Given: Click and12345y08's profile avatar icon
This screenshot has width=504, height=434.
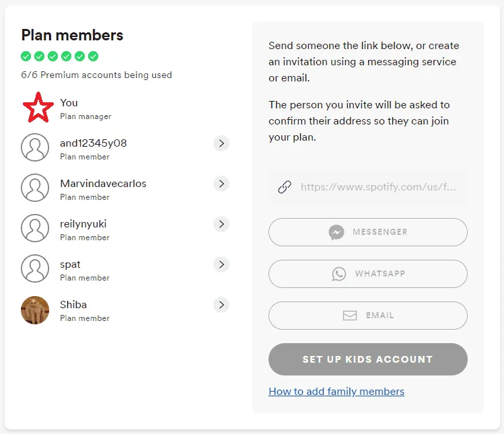Looking at the screenshot, I should 35,147.
